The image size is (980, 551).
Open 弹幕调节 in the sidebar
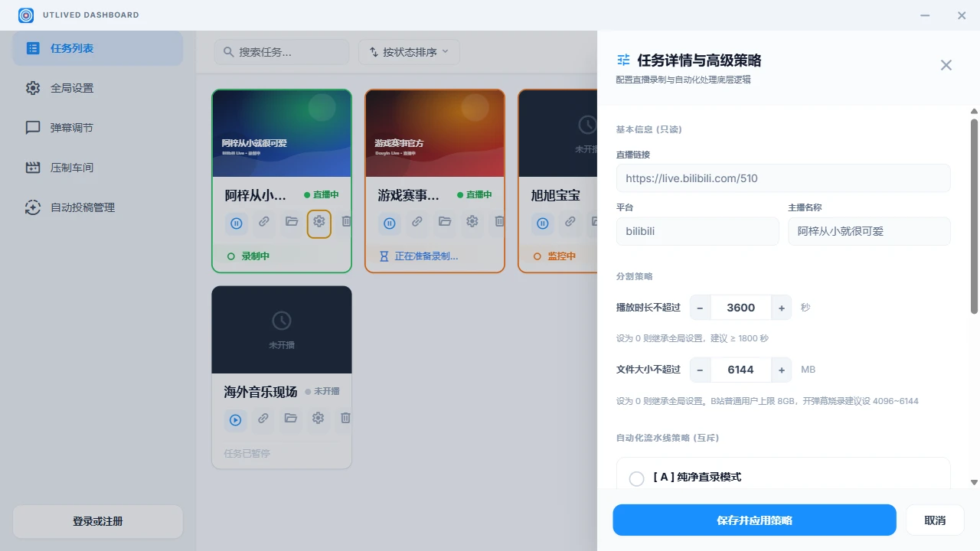point(98,128)
